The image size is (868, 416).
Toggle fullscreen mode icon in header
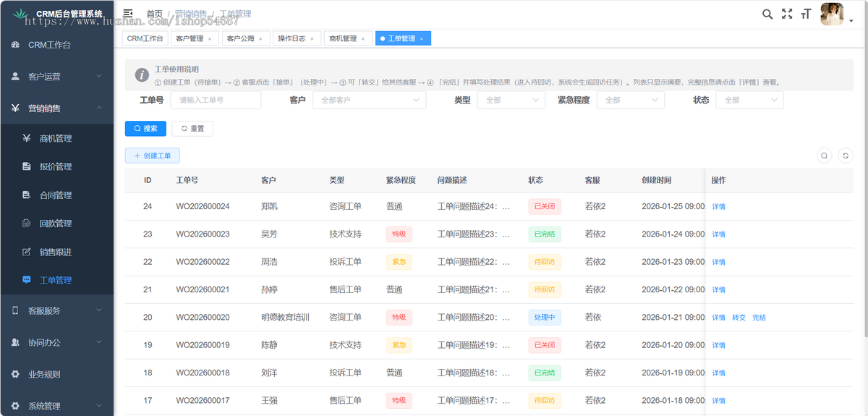[x=787, y=14]
